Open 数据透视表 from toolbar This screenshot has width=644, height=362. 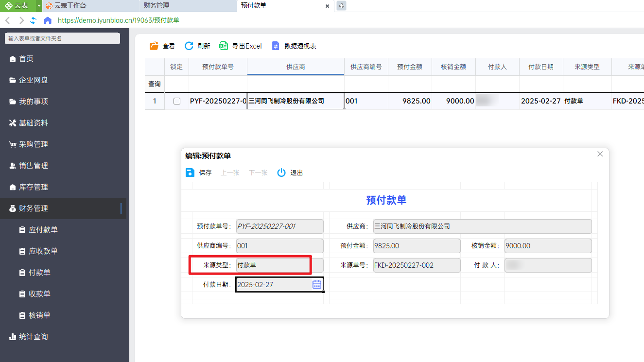[294, 46]
